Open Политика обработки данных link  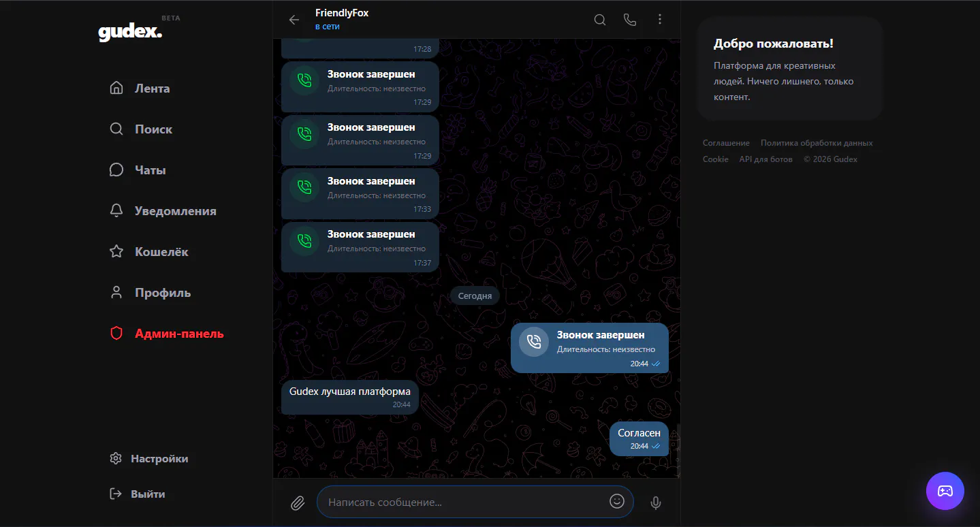click(x=817, y=143)
